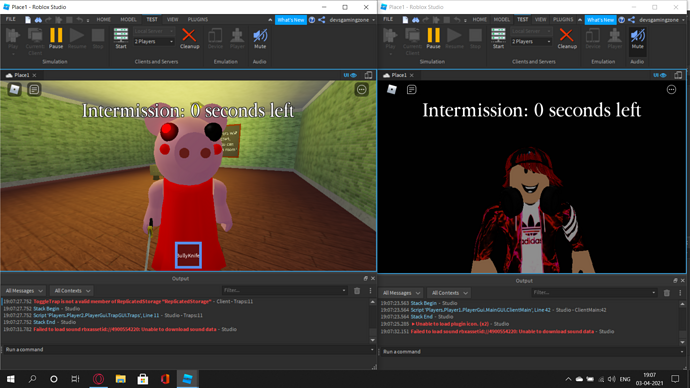Screen dimensions: 690x388
Task: Open devsgamingzone account dropdown in left window
Action: pos(352,20)
